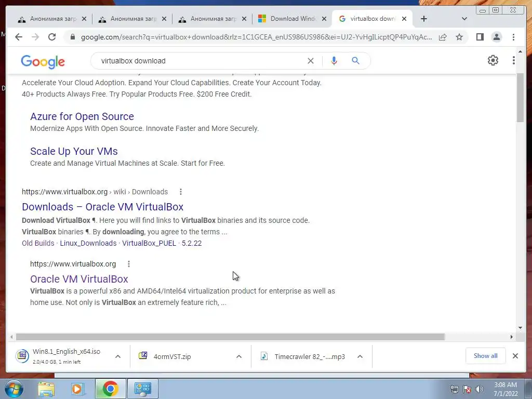Open the VirtualBox_PUEL sitelink
This screenshot has width=532, height=399.
149,243
